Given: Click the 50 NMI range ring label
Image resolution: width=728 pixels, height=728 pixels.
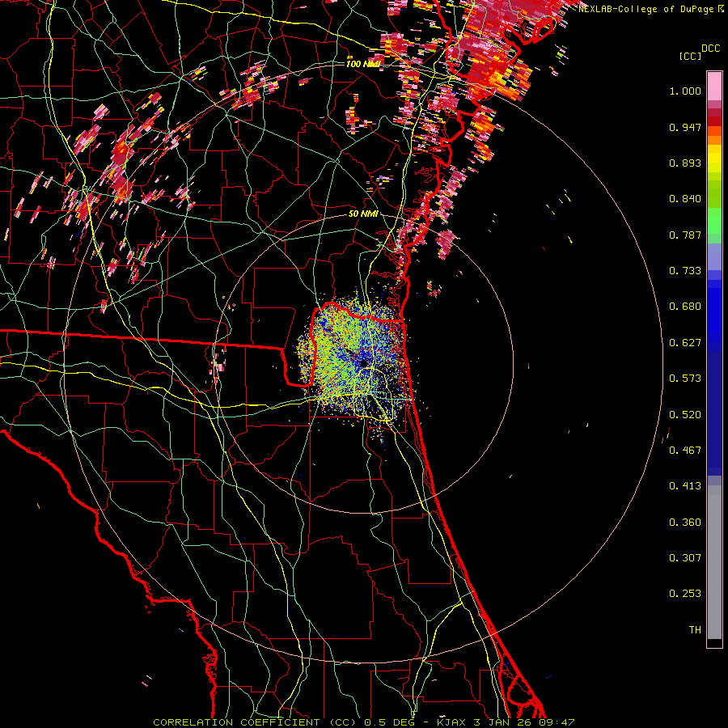Looking at the screenshot, I should pyautogui.click(x=363, y=214).
